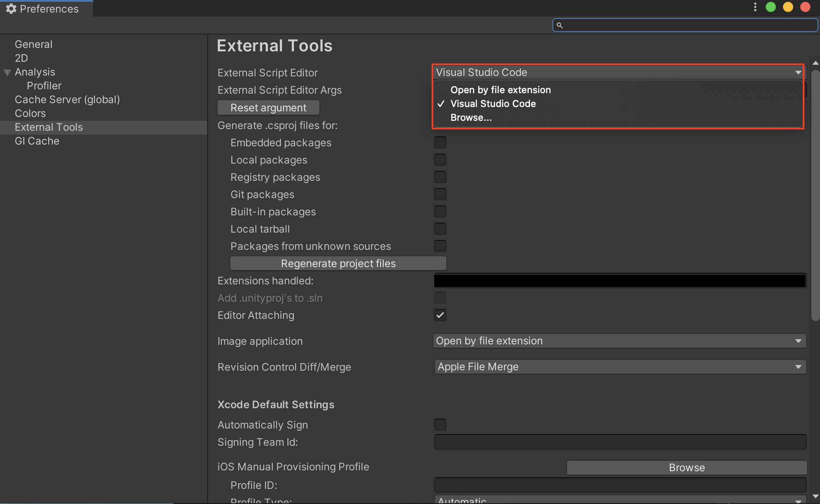Open the External Script Editor dropdown

point(617,72)
